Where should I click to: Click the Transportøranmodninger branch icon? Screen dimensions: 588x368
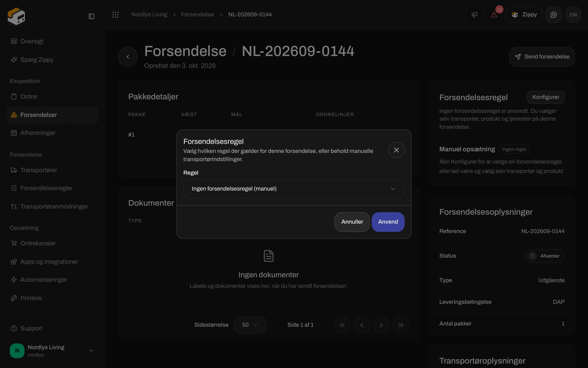coord(14,206)
